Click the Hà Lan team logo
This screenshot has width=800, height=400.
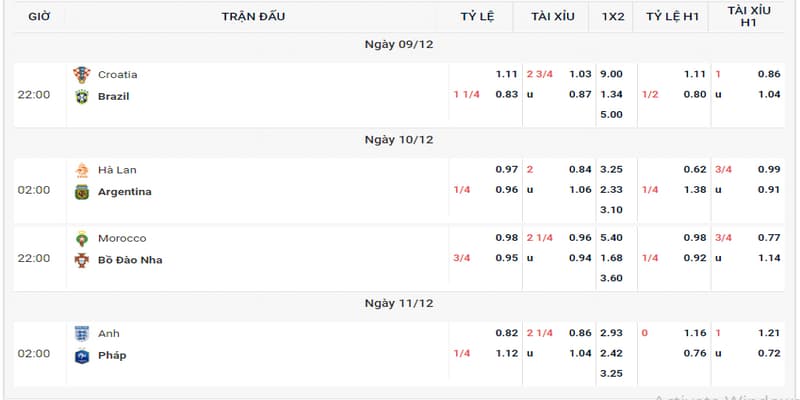(82, 170)
